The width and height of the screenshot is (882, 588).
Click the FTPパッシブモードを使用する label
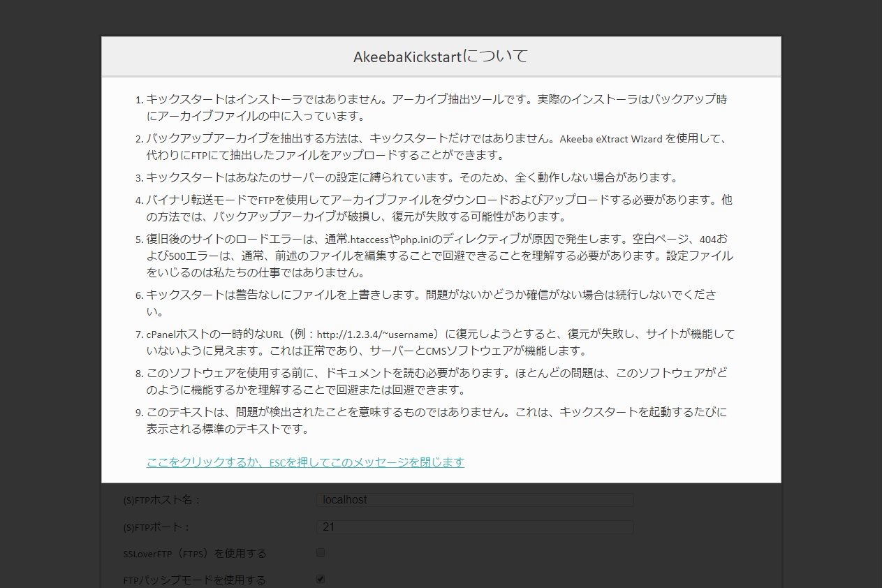tap(194, 580)
